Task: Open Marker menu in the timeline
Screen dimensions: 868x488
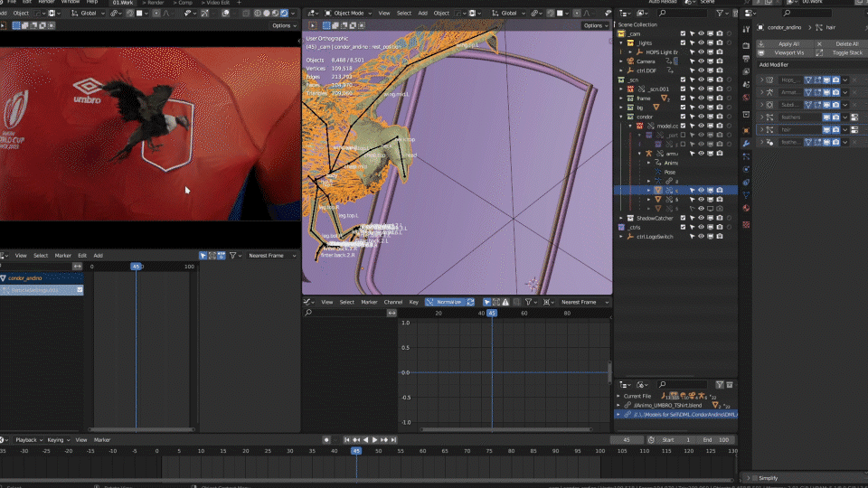Action: pos(102,440)
